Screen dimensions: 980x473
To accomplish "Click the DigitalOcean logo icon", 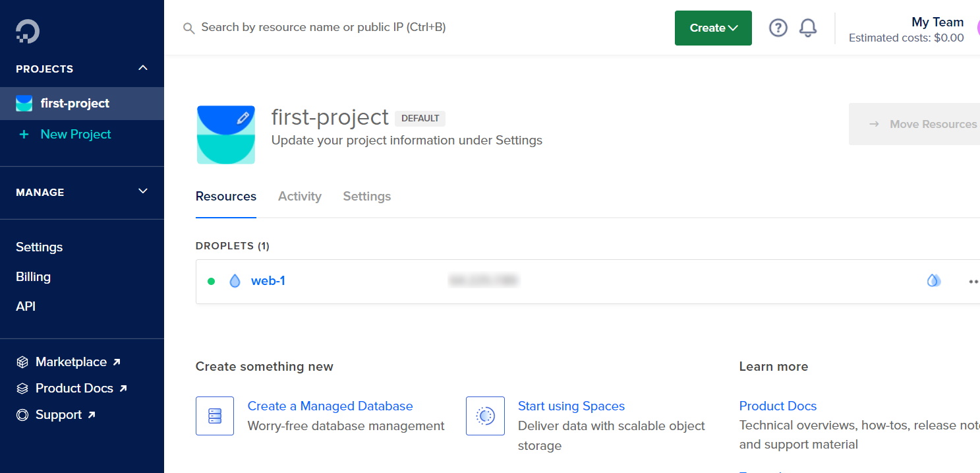I will click(x=28, y=32).
